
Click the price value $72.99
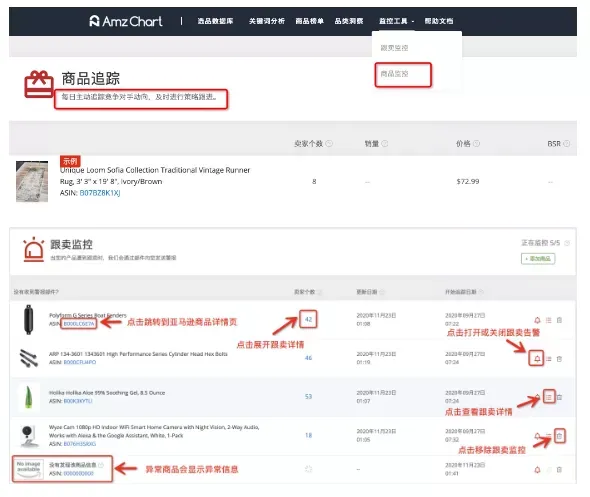coord(468,182)
